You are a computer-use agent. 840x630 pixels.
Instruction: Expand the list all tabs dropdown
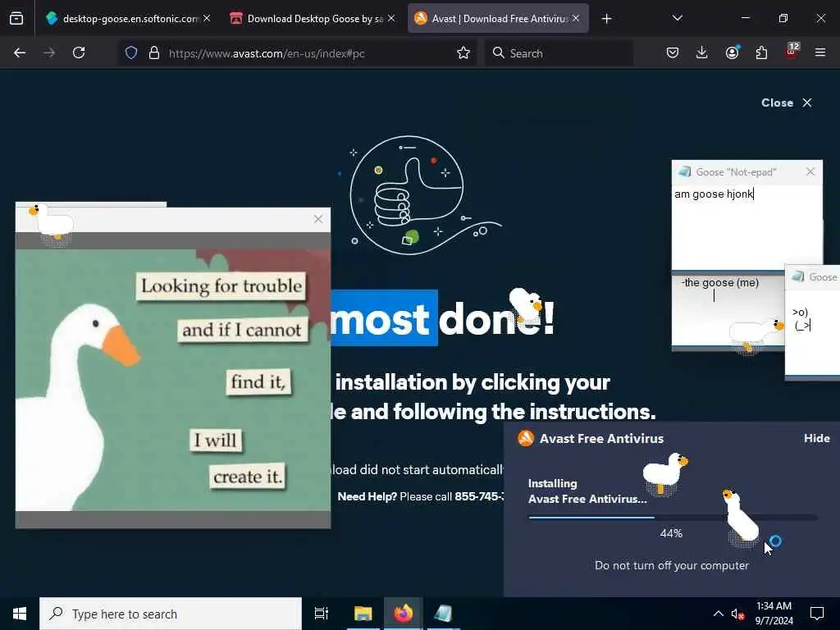click(x=677, y=18)
